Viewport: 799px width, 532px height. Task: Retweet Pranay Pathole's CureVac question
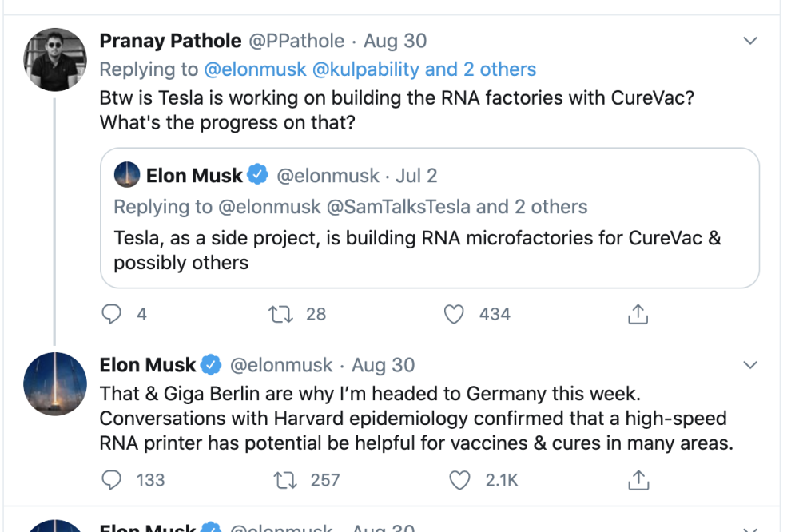pos(281,315)
